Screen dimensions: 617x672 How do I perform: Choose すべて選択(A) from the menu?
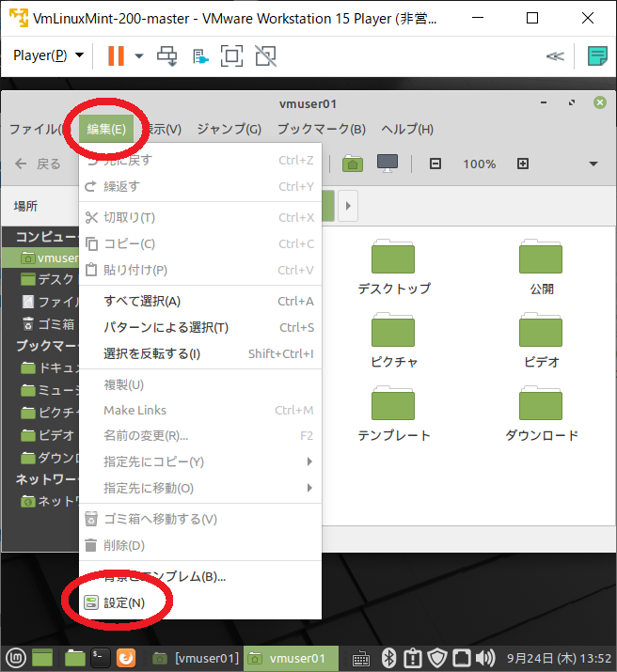coord(200,302)
